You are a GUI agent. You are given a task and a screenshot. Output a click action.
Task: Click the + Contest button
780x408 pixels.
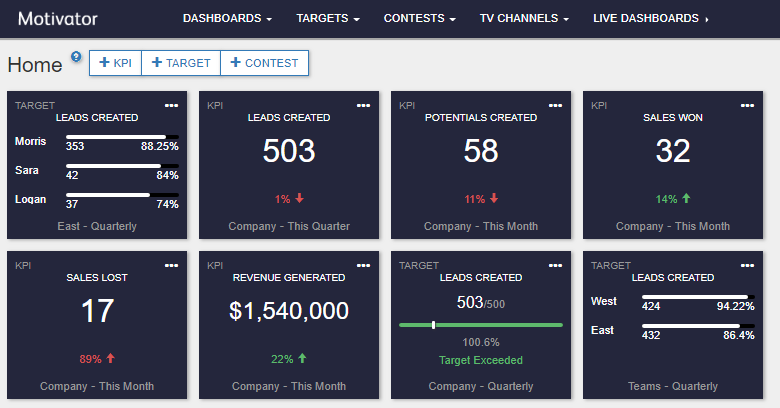[x=264, y=63]
